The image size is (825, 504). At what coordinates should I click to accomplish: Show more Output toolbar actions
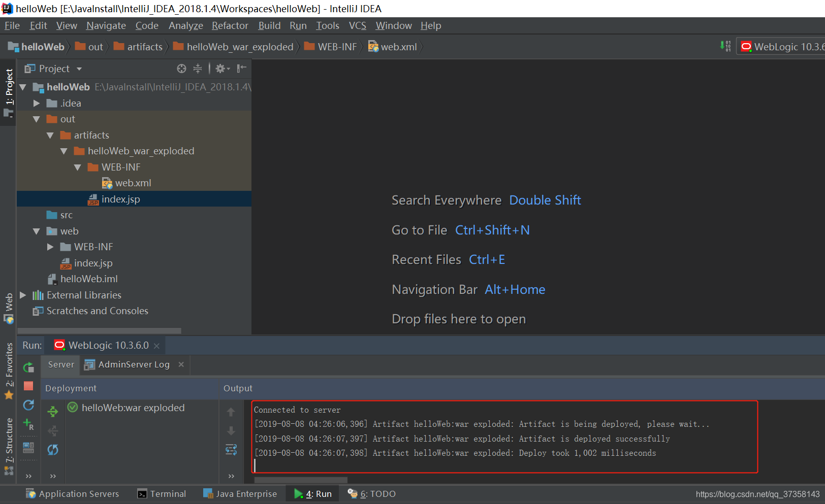click(231, 476)
